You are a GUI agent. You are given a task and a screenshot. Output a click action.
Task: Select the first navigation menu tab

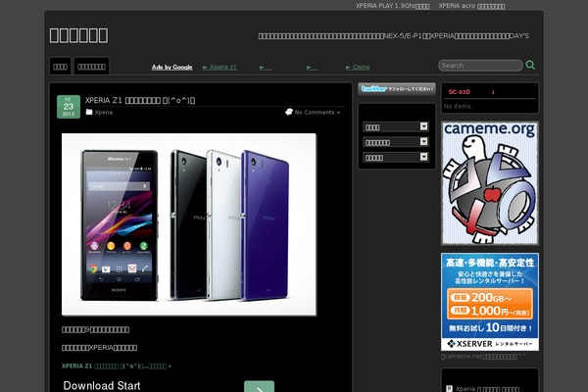tap(60, 67)
